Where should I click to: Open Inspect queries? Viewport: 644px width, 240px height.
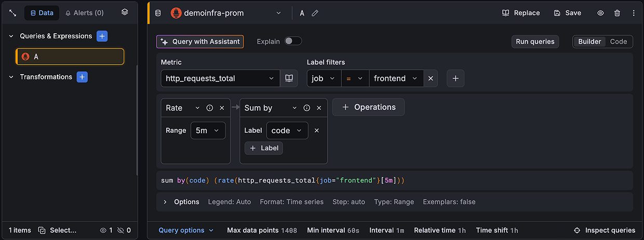coord(605,230)
